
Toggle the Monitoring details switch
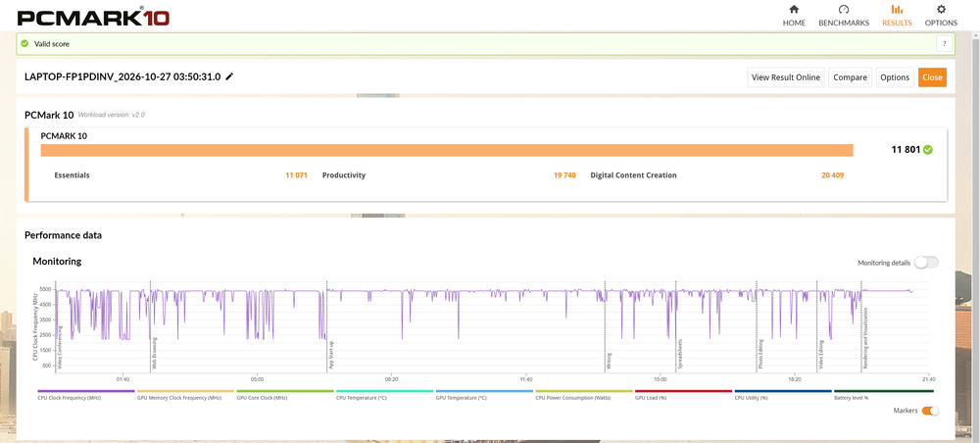926,263
